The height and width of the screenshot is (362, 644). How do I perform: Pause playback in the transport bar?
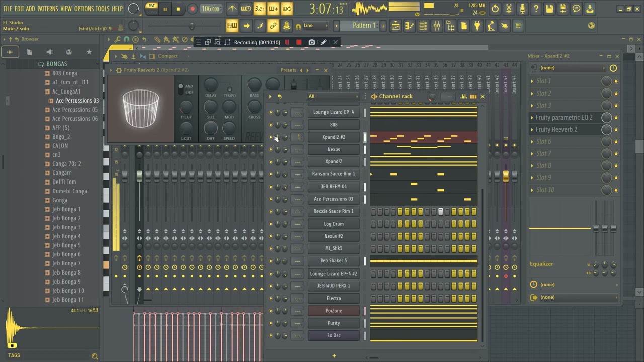165,9
